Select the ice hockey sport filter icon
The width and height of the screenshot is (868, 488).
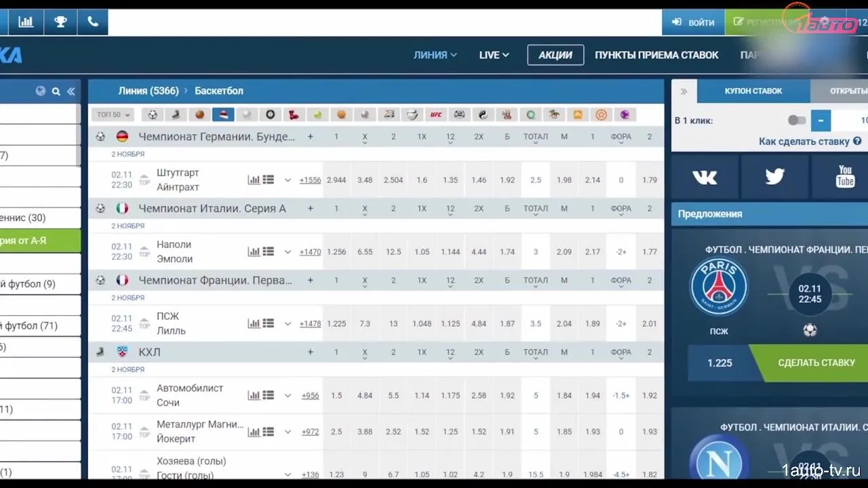click(x=176, y=115)
